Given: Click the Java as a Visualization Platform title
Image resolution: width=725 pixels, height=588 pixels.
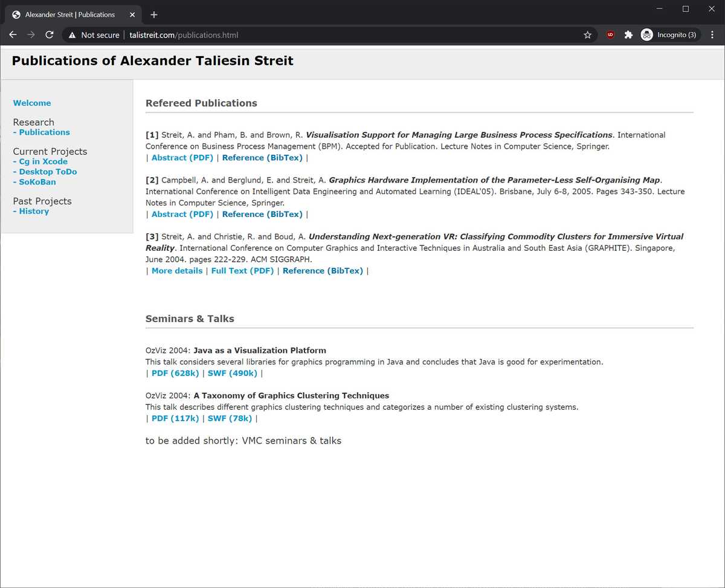Looking at the screenshot, I should pyautogui.click(x=260, y=351).
